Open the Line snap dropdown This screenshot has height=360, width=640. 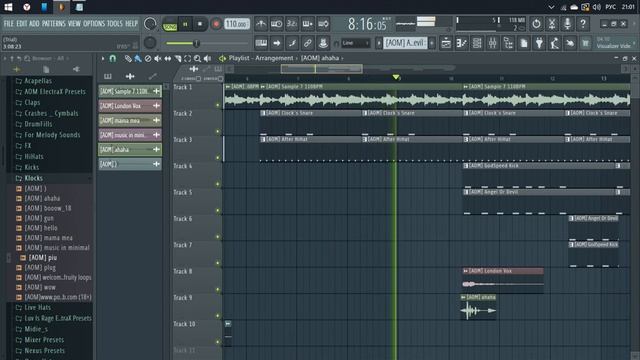355,43
